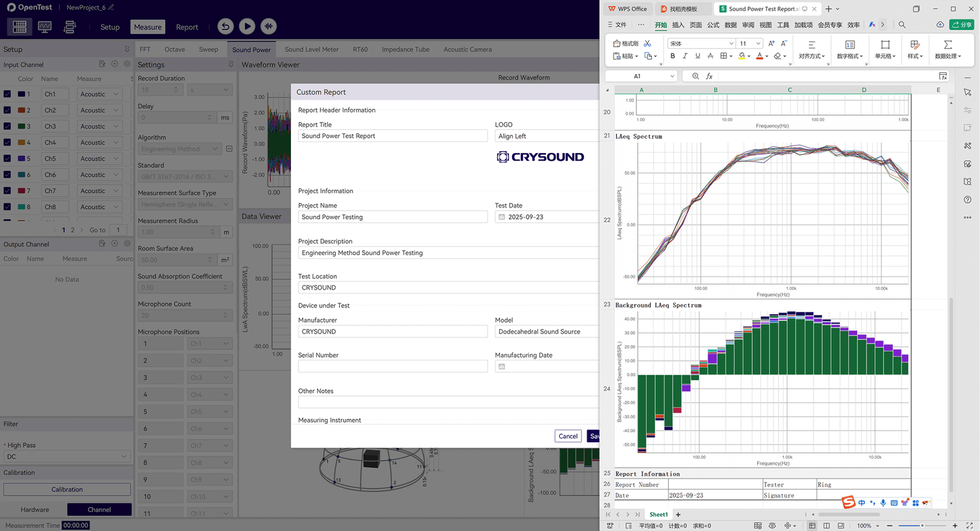
Task: Open the font name dropdown showing 宋体
Action: pyautogui.click(x=731, y=43)
